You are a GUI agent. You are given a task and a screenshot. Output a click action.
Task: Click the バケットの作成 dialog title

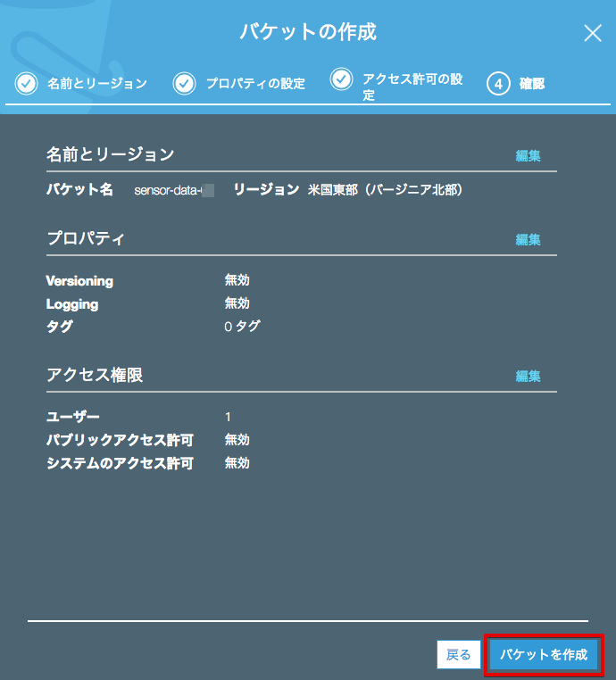click(308, 32)
